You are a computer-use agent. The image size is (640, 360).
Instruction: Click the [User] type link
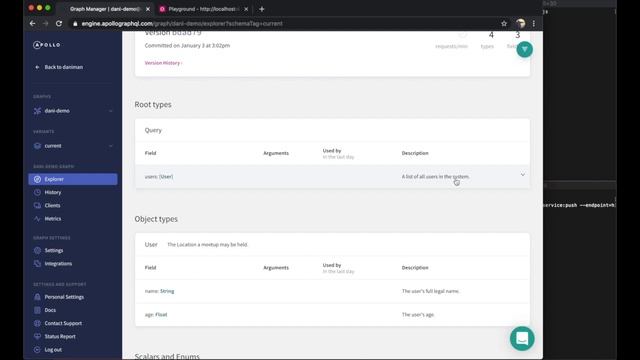166,177
